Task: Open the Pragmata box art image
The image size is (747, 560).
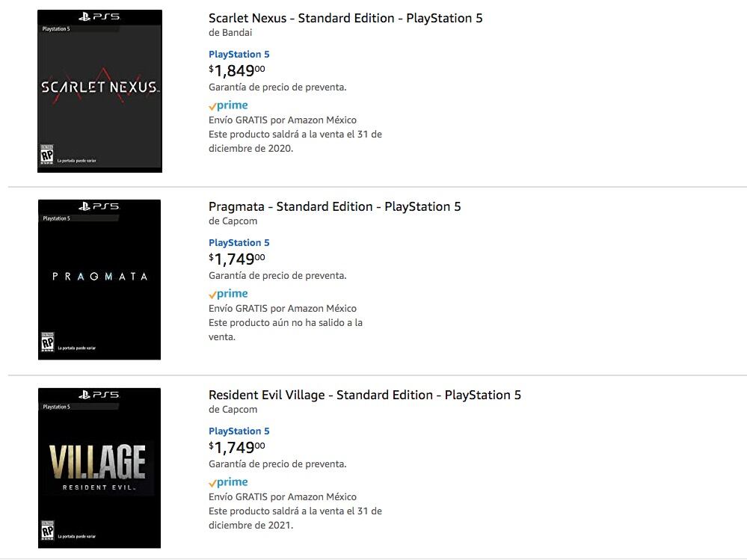Action: (99, 278)
